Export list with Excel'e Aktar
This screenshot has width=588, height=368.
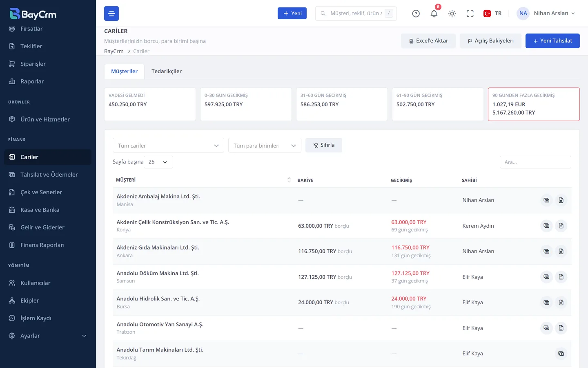click(428, 41)
